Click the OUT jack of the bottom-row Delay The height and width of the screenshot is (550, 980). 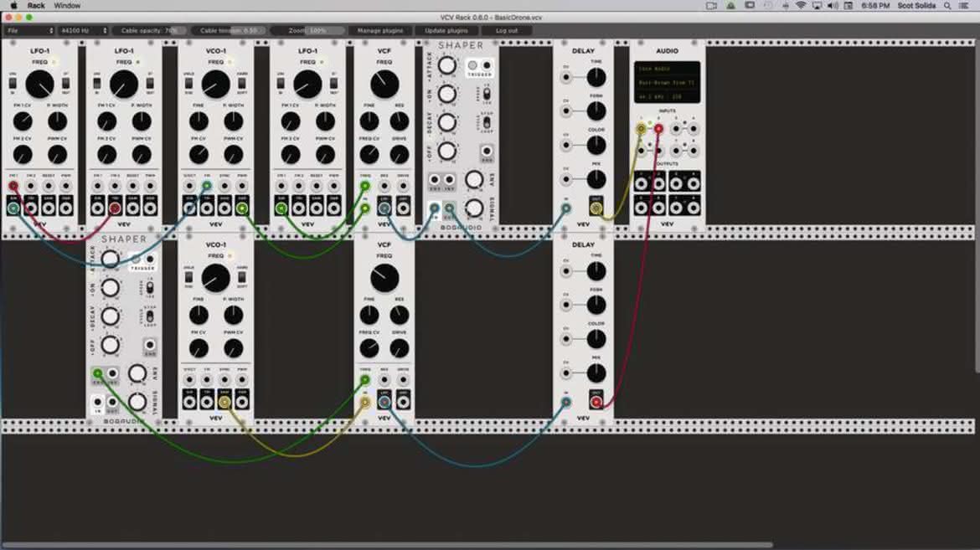(596, 402)
